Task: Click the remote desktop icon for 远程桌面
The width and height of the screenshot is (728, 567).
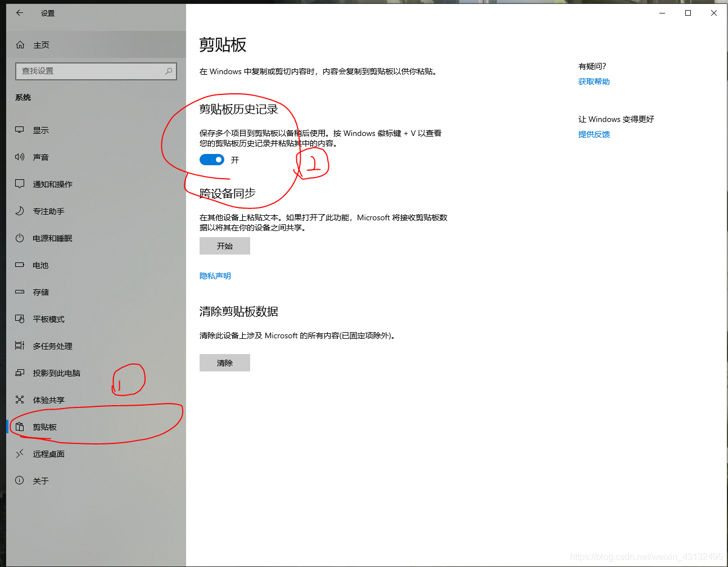Action: [x=20, y=453]
